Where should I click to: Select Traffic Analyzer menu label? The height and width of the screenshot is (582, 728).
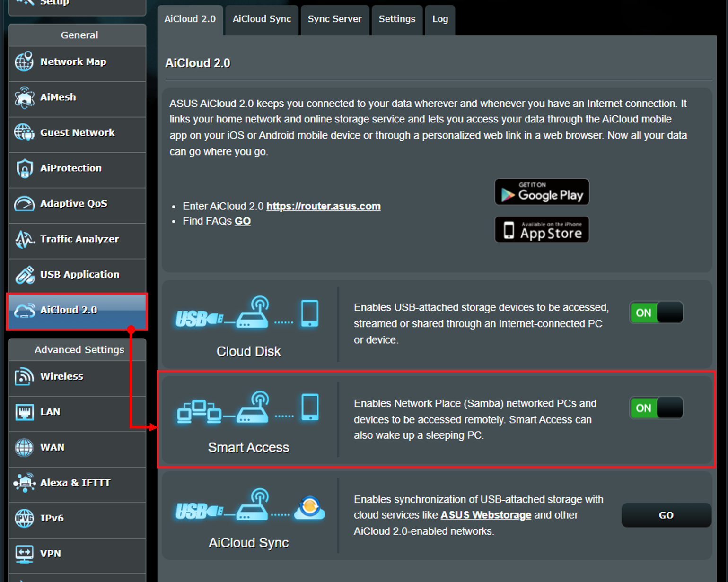coord(79,239)
